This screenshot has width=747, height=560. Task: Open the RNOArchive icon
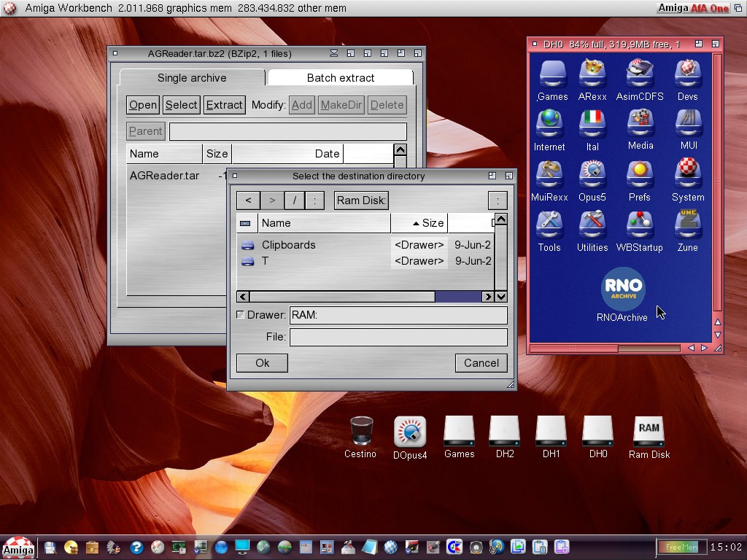point(622,289)
